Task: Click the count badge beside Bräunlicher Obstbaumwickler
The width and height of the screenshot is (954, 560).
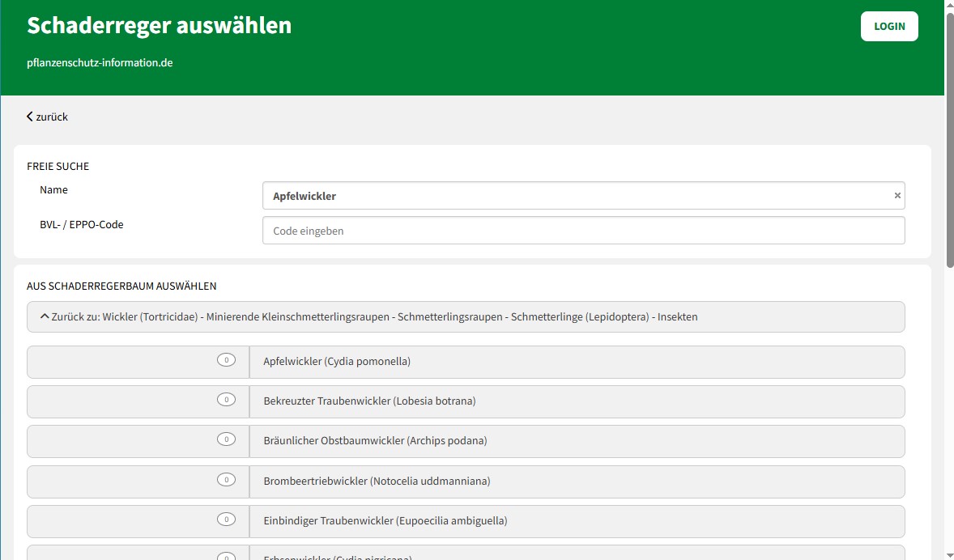Action: pos(226,439)
